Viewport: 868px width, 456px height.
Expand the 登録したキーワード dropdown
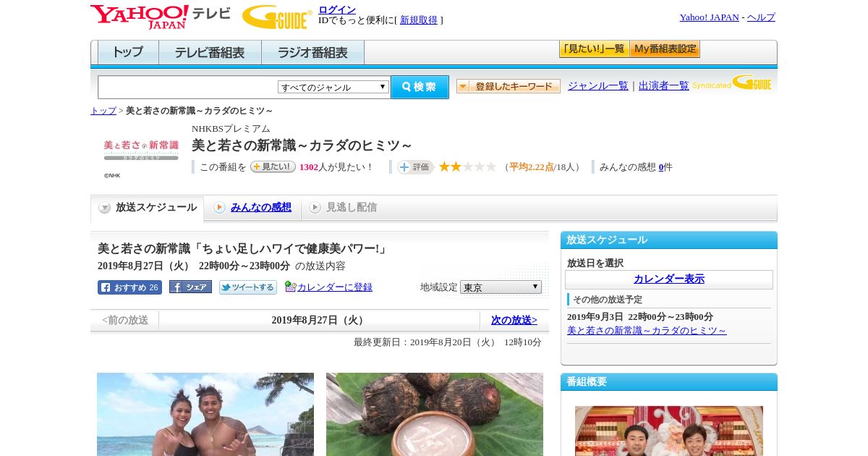tap(509, 86)
